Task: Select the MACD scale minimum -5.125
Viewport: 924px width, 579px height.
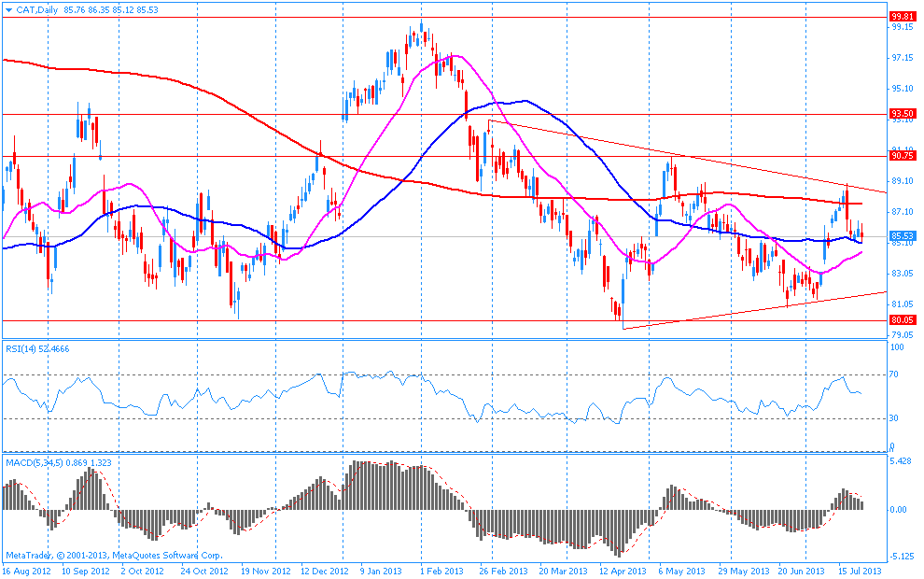Action: pyautogui.click(x=902, y=556)
